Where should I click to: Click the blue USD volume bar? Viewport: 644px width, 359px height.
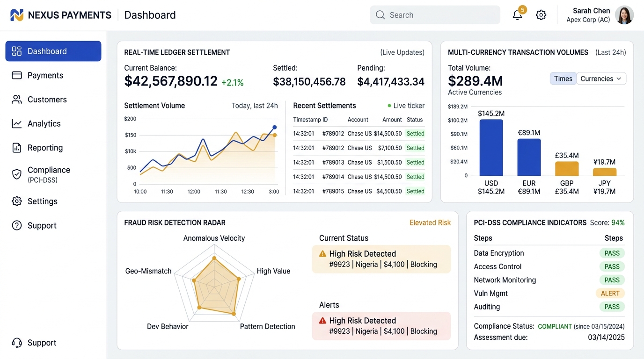tap(491, 147)
